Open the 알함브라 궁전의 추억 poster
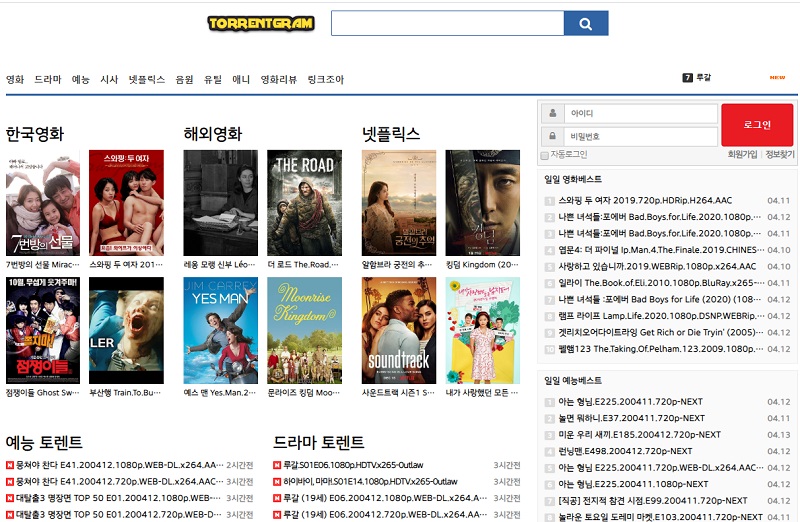 399,203
